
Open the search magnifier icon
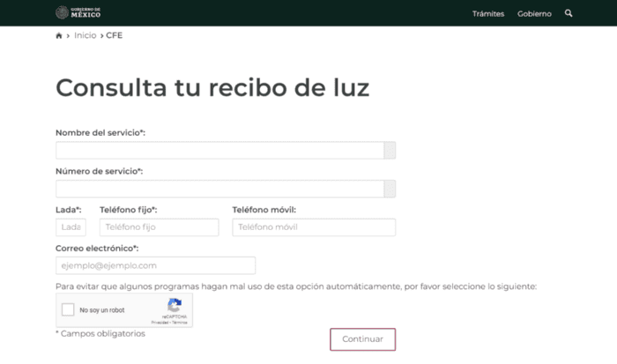(x=569, y=13)
